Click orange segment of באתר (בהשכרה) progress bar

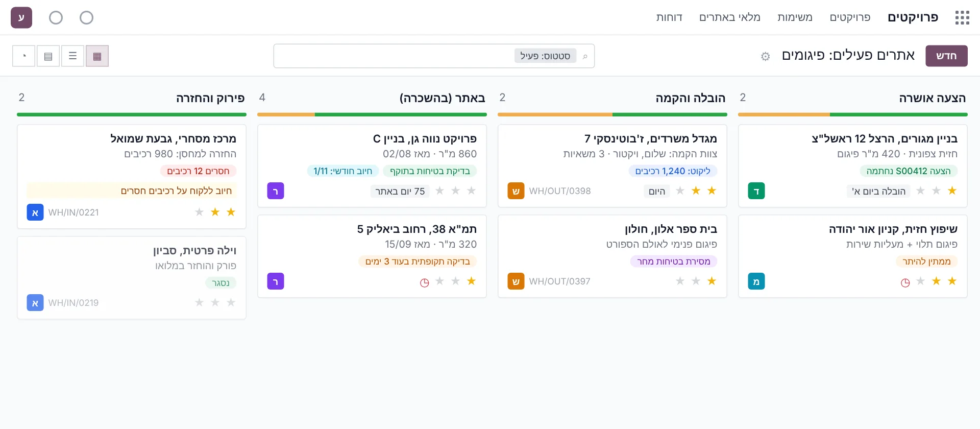[x=286, y=114]
